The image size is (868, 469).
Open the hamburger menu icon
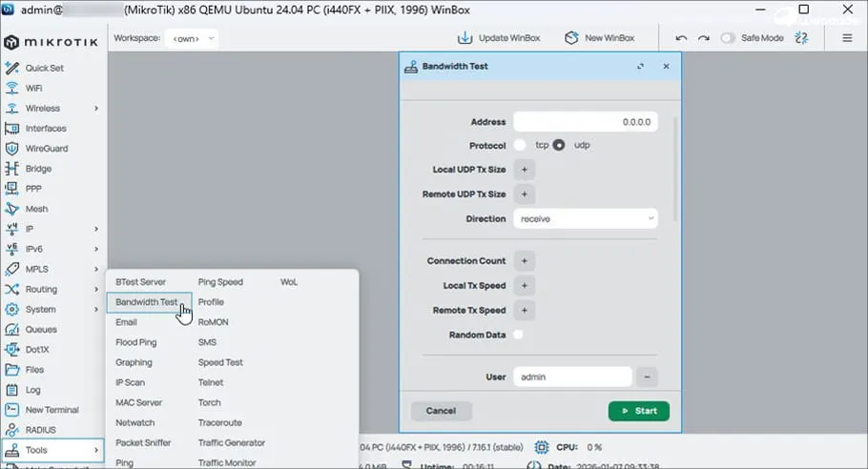pos(847,38)
